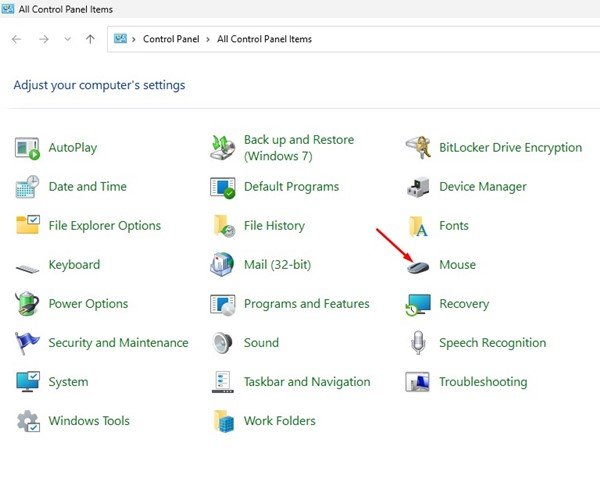Open the AutoPlay link
The width and height of the screenshot is (600, 503).
tap(73, 148)
